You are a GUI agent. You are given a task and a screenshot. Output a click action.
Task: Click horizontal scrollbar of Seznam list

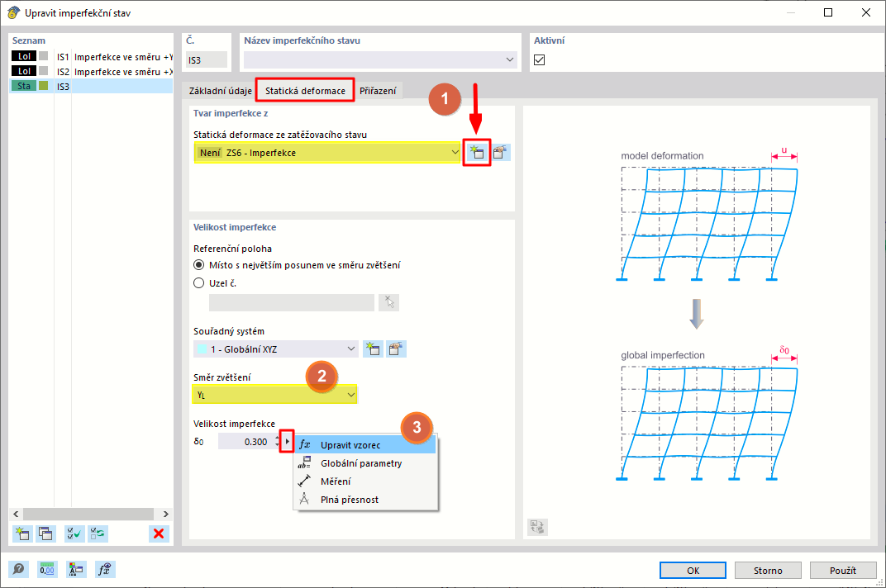coord(90,514)
